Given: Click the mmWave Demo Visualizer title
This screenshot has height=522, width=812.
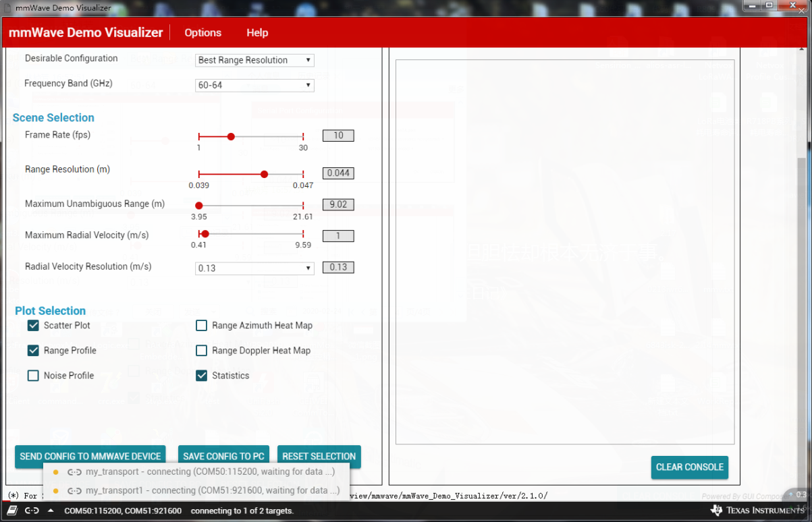Looking at the screenshot, I should (86, 32).
